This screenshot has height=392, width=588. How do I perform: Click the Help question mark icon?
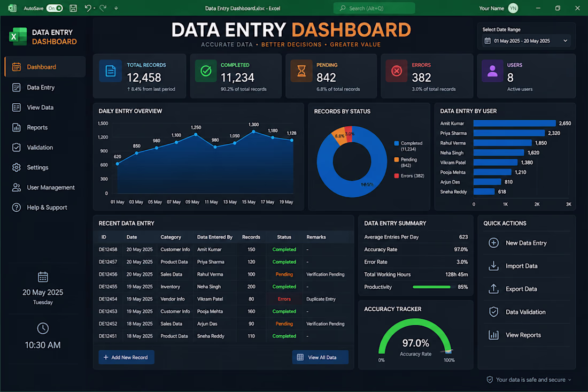pos(16,207)
